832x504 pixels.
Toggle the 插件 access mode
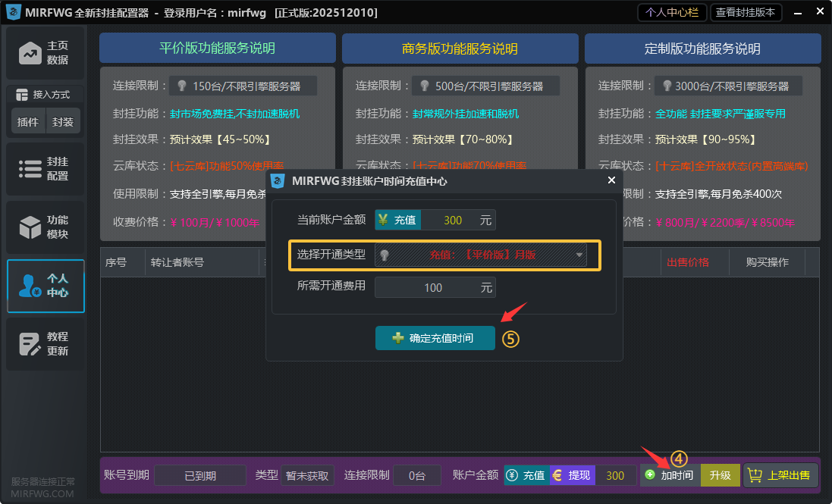pyautogui.click(x=27, y=121)
